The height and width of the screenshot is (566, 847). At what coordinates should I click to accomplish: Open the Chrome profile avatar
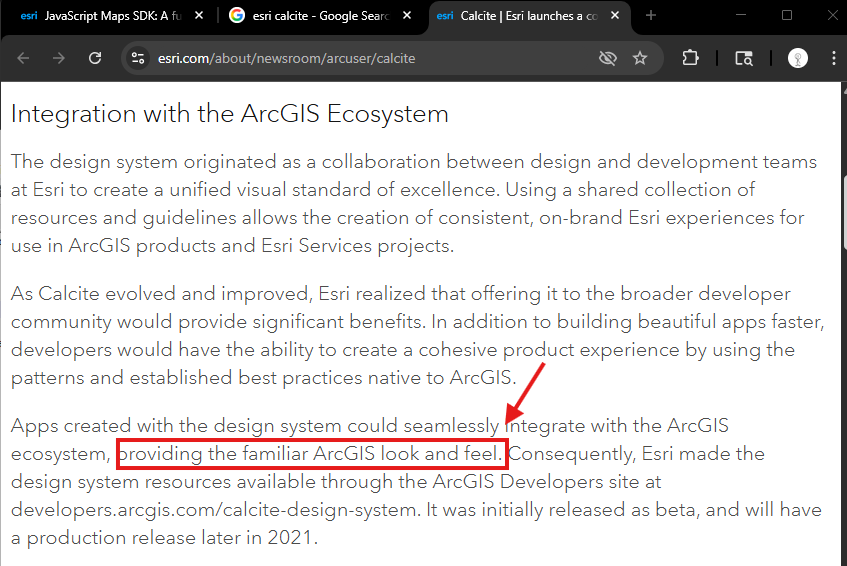coord(797,58)
